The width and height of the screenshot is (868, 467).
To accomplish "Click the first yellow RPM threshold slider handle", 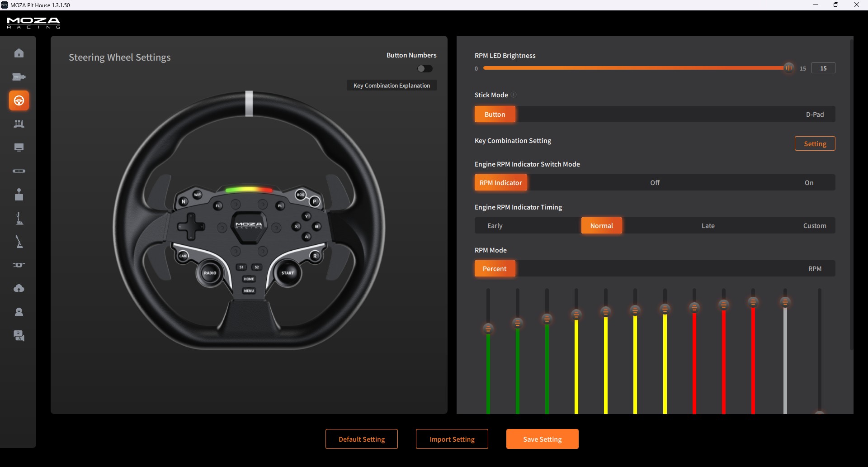I will tap(576, 314).
